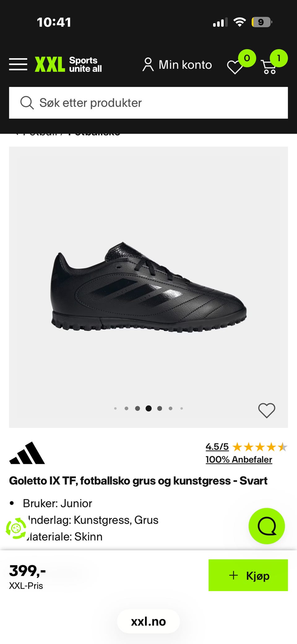
Task: Tap the black shoe product image
Action: pos(148,287)
